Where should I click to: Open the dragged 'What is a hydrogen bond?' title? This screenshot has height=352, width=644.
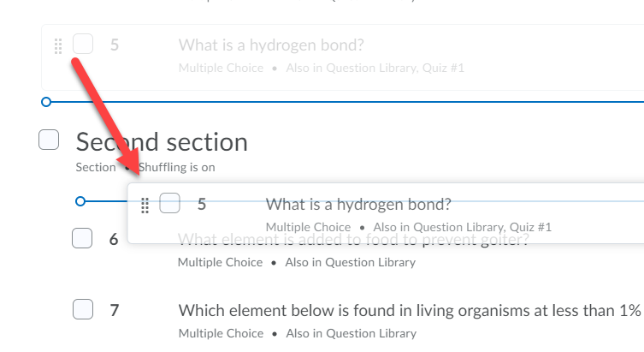coord(358,205)
